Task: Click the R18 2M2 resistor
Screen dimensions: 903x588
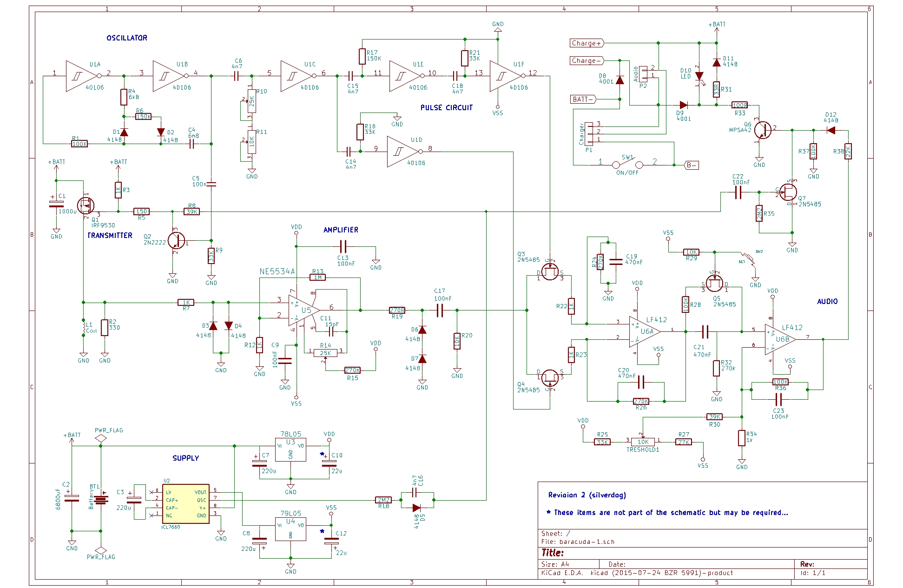Action: 383,500
